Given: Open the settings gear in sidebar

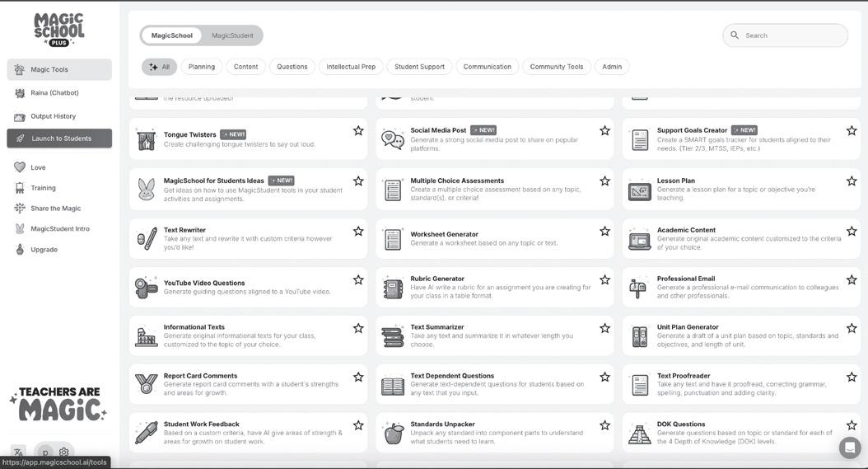Looking at the screenshot, I should point(64,452).
